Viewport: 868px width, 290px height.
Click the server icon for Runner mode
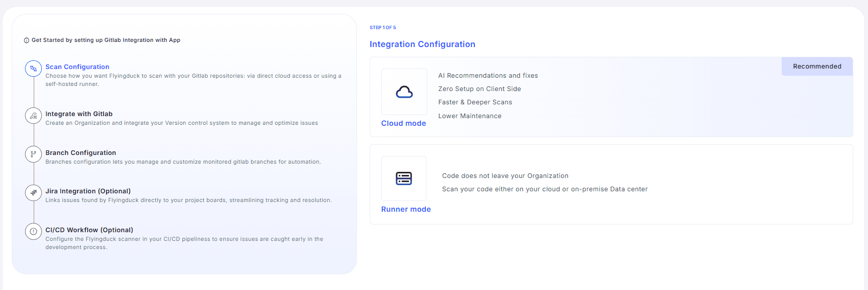[404, 179]
